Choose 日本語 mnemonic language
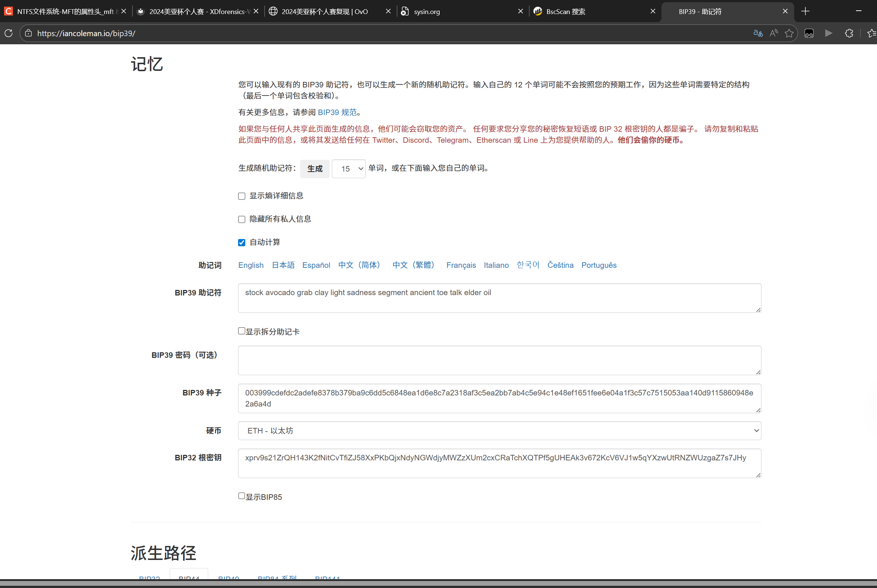877x588 pixels. click(x=283, y=265)
